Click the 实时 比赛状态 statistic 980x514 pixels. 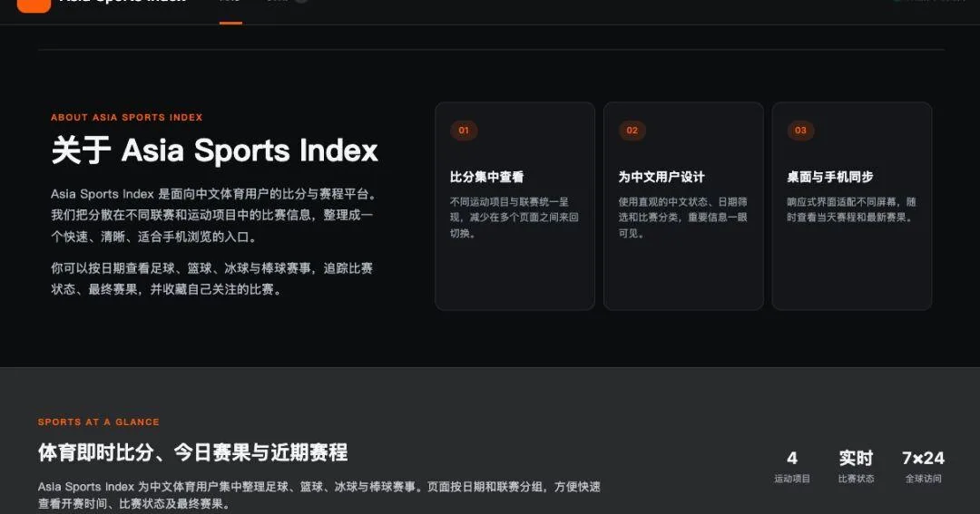click(856, 467)
